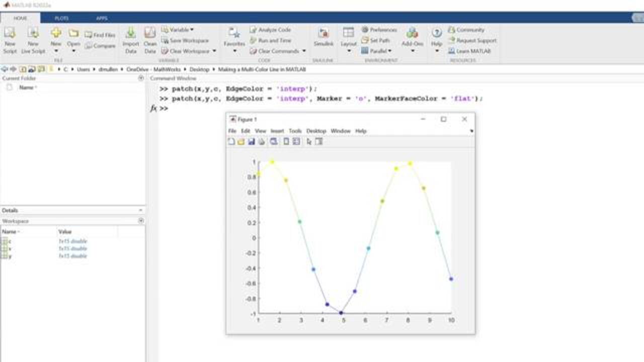Switch to the PLOTS tab
644x362 pixels.
[x=61, y=18]
